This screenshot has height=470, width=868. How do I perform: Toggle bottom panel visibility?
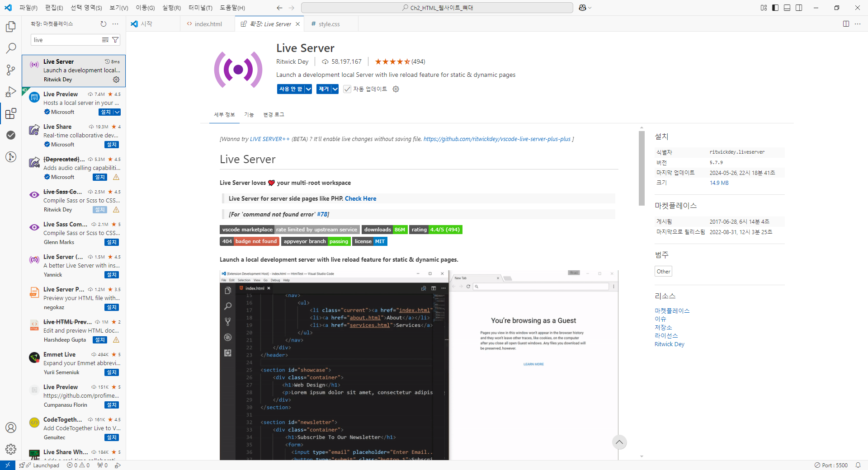click(787, 8)
